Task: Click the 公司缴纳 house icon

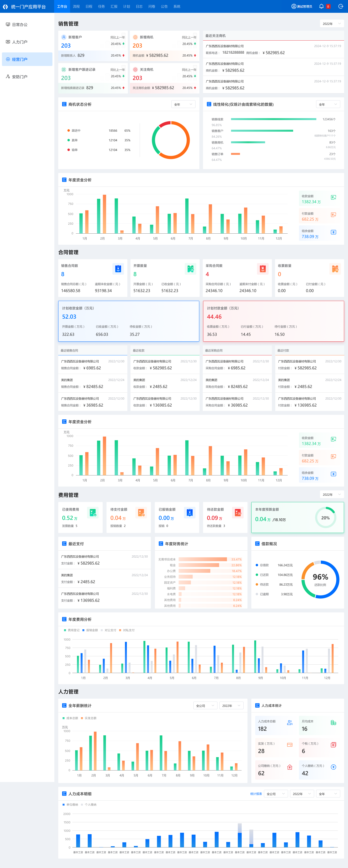Action: point(289,767)
